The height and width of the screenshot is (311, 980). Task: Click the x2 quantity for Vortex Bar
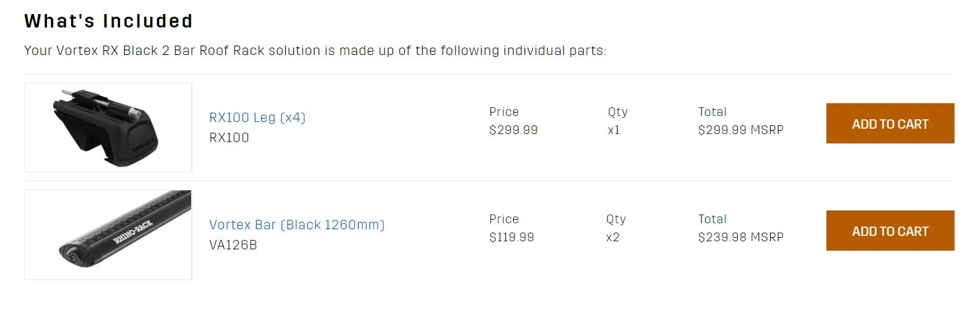click(612, 237)
